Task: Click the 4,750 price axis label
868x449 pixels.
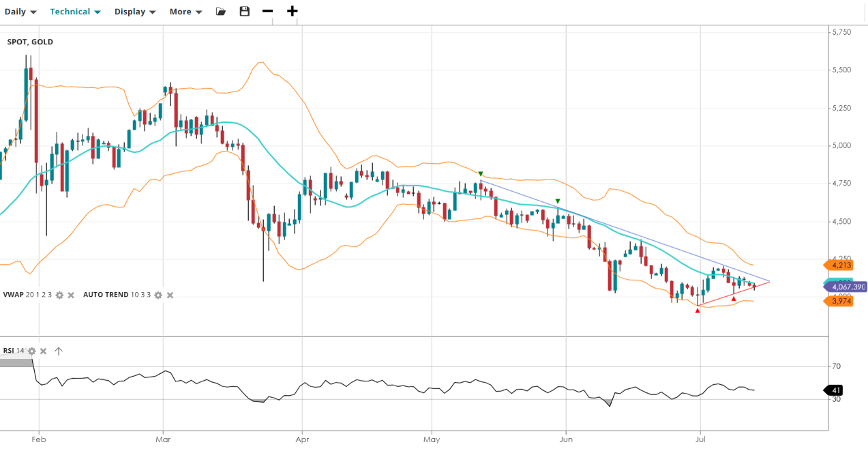Action: pyautogui.click(x=842, y=184)
